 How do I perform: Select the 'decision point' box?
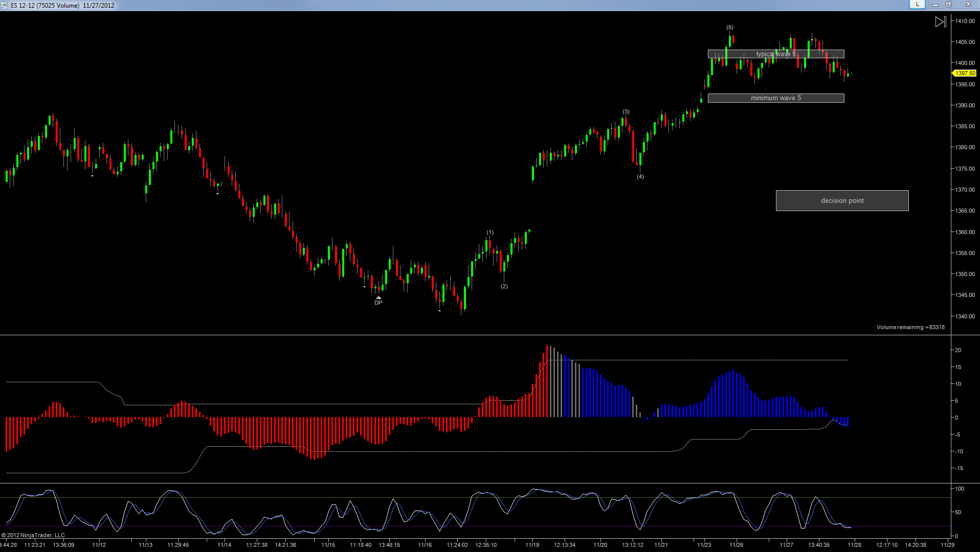842,201
